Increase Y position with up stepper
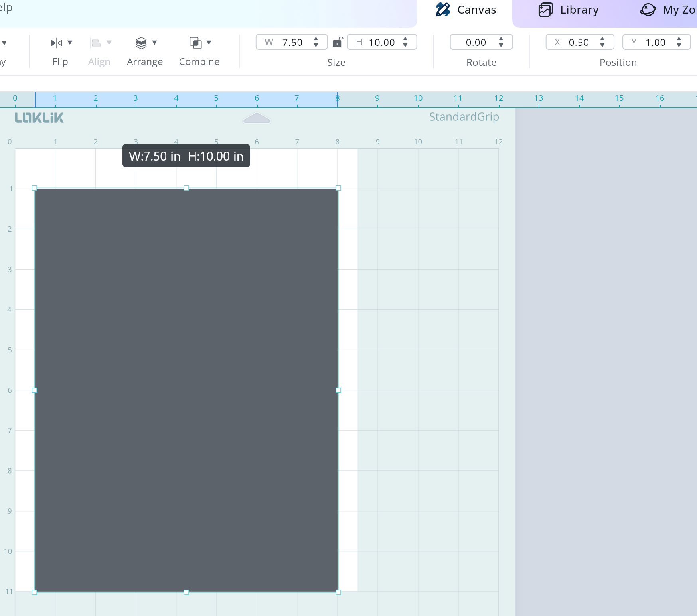 (x=679, y=39)
